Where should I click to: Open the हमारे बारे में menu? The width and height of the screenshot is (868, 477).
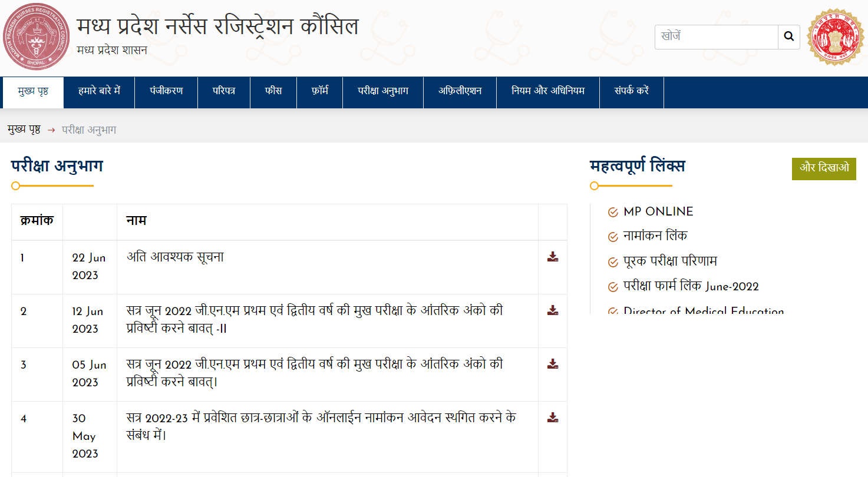(x=99, y=91)
